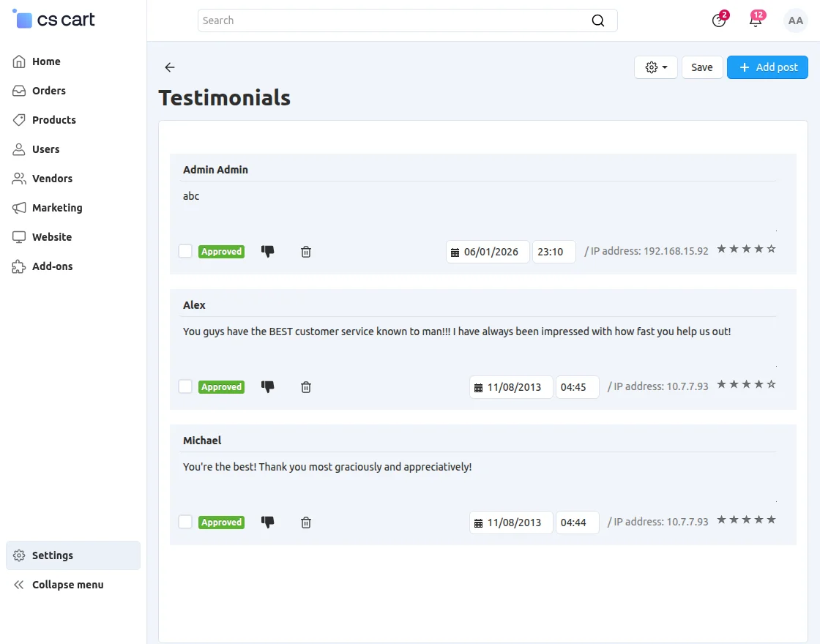Toggle Approved status on Admin Admin post
This screenshot has width=820, height=644.
221,252
